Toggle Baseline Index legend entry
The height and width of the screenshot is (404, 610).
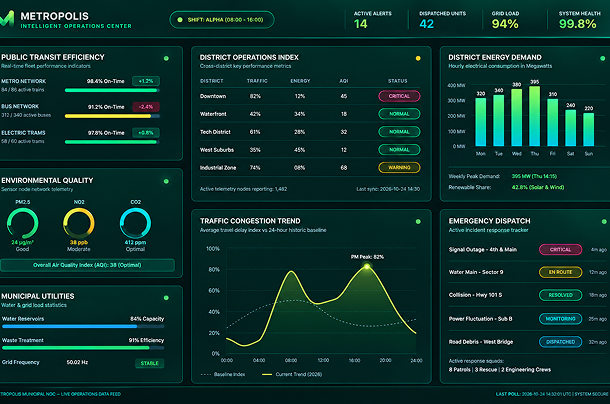tap(223, 374)
